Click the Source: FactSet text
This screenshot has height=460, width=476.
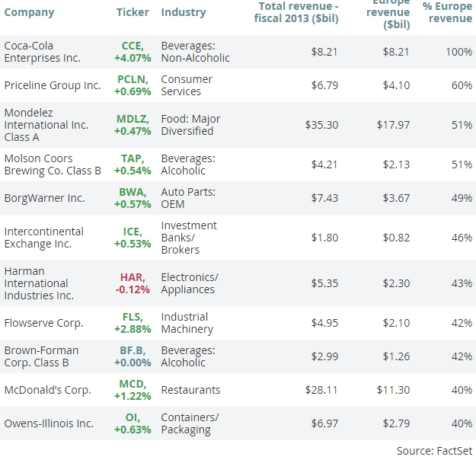coord(434,451)
